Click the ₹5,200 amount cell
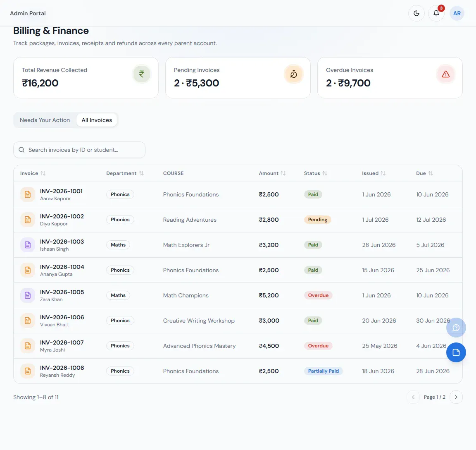The height and width of the screenshot is (450, 476). pos(269,295)
